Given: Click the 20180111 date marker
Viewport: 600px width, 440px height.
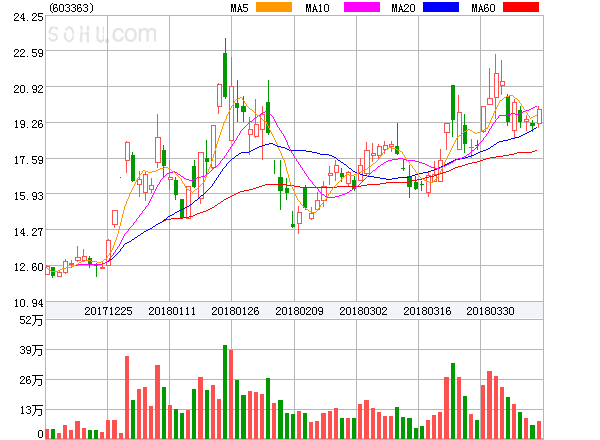Looking at the screenshot, I should tap(172, 311).
